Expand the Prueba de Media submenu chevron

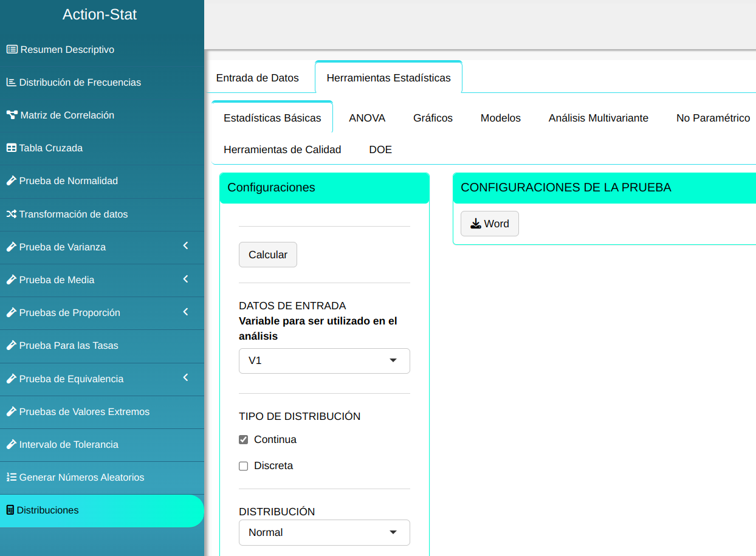click(185, 279)
